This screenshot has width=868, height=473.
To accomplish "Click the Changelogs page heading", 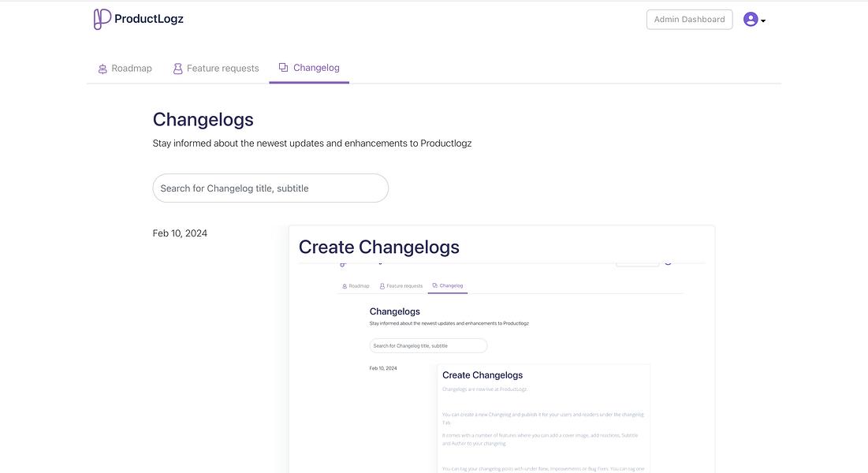I will pos(203,120).
